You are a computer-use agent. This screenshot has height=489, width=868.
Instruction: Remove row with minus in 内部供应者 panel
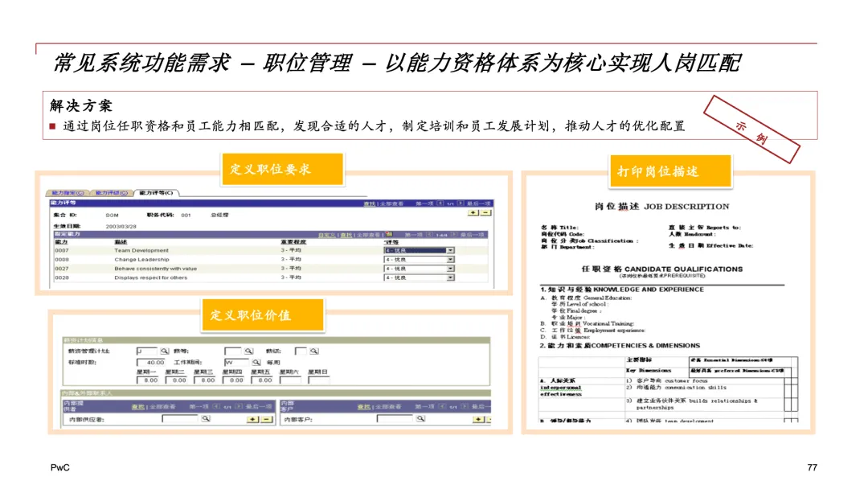click(x=266, y=419)
